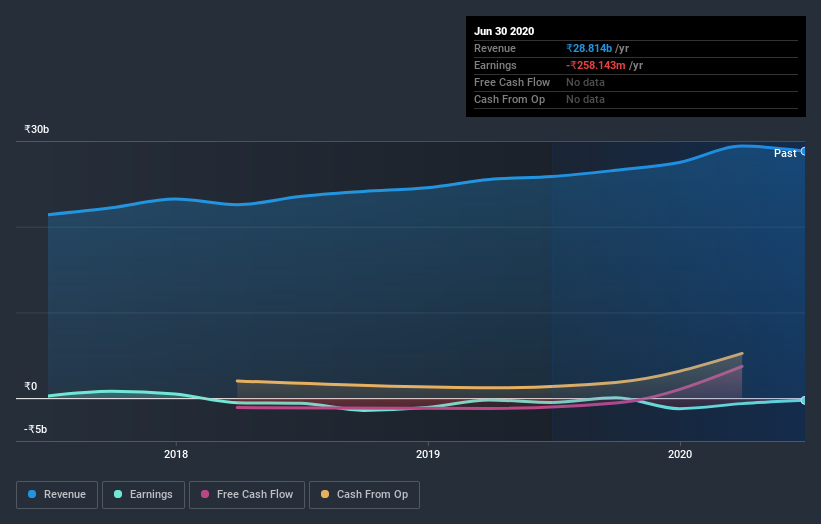Click the Free Cash Flow tooltip row label

512,83
